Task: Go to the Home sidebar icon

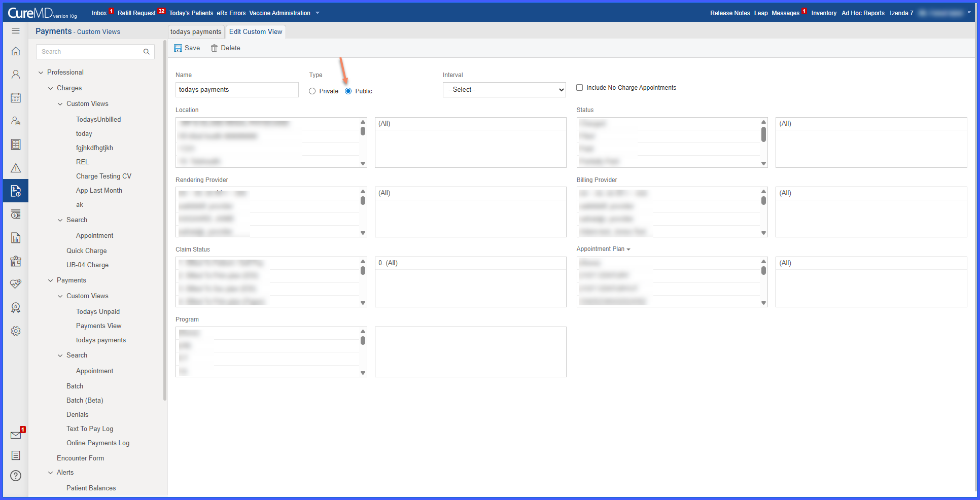Action: [16, 51]
